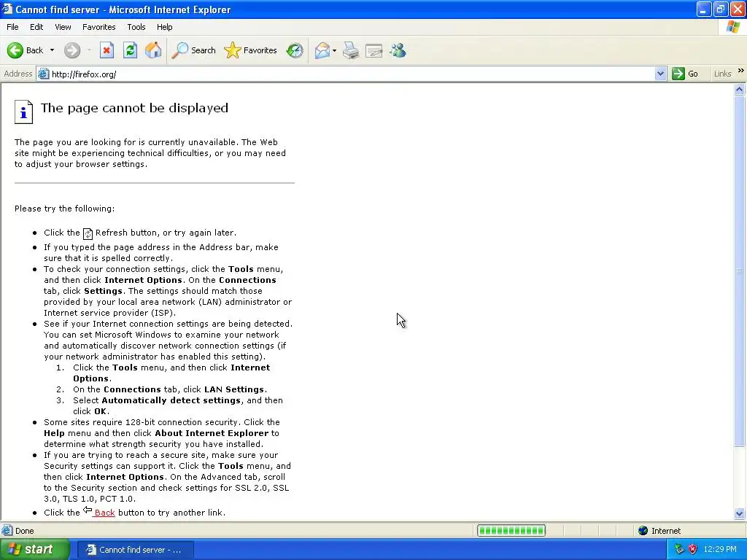The image size is (747, 560).
Task: Click the greyed Forward arrow button
Action: tap(72, 50)
